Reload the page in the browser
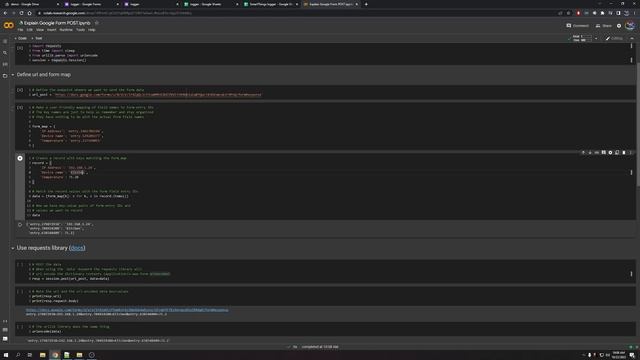 (x=21, y=13)
